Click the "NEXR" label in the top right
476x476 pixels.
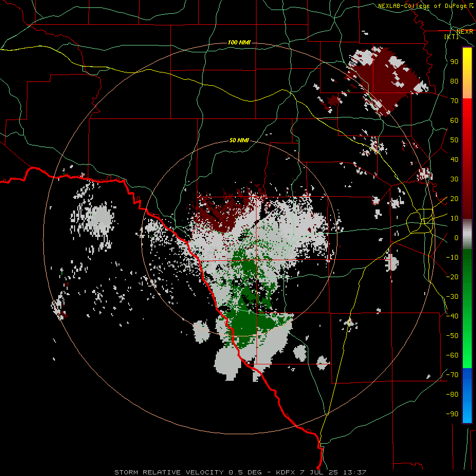pyautogui.click(x=465, y=32)
